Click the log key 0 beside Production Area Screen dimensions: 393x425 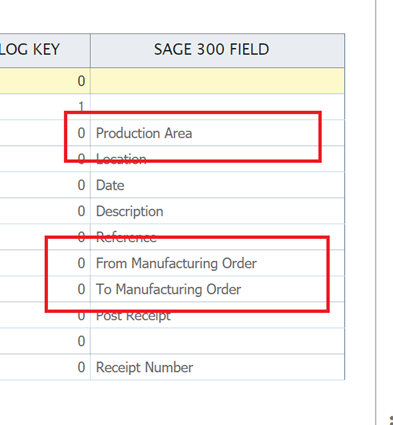tap(45, 133)
